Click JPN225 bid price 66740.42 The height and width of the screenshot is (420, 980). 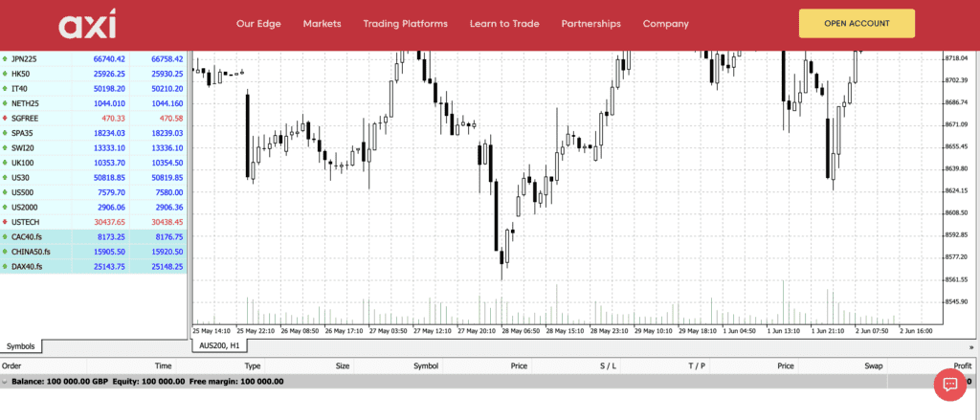109,58
